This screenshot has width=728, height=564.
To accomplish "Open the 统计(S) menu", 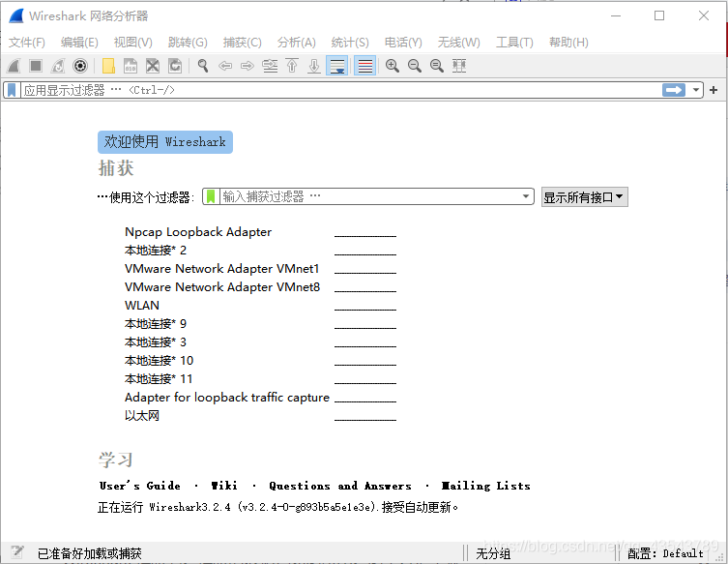I will pyautogui.click(x=350, y=43).
